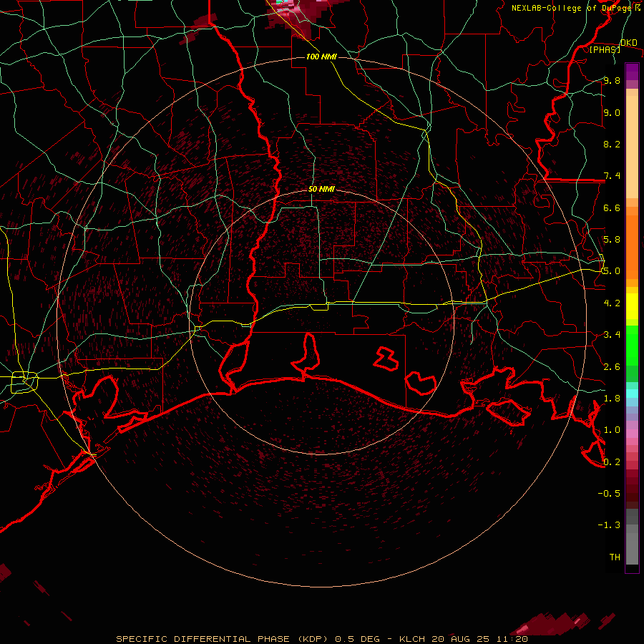Select the 0.2 value on the color scale

tap(612, 462)
